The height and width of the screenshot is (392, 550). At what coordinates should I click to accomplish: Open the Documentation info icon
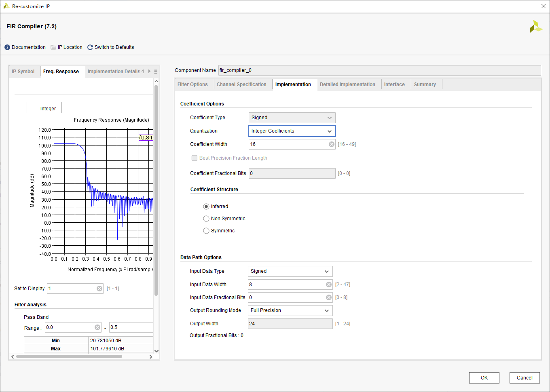tap(7, 47)
